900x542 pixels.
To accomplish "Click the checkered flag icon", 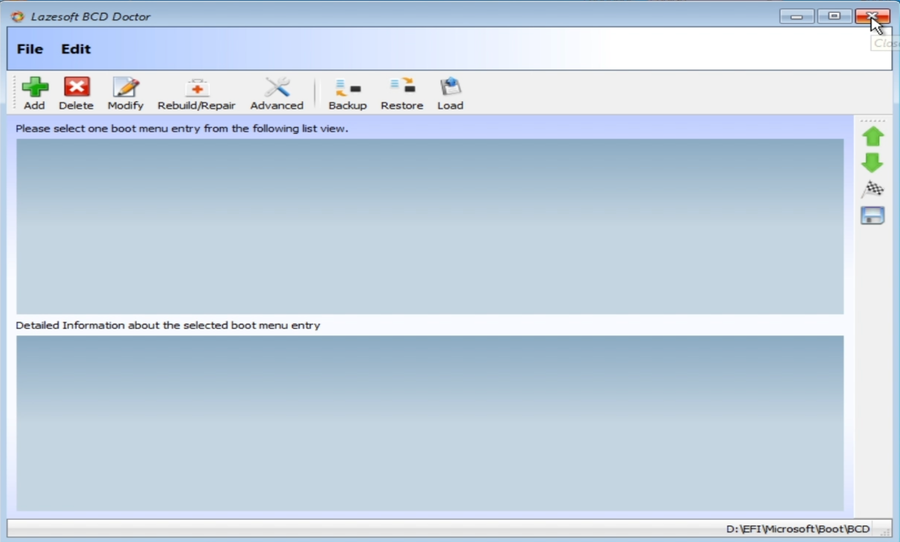I will (x=872, y=189).
